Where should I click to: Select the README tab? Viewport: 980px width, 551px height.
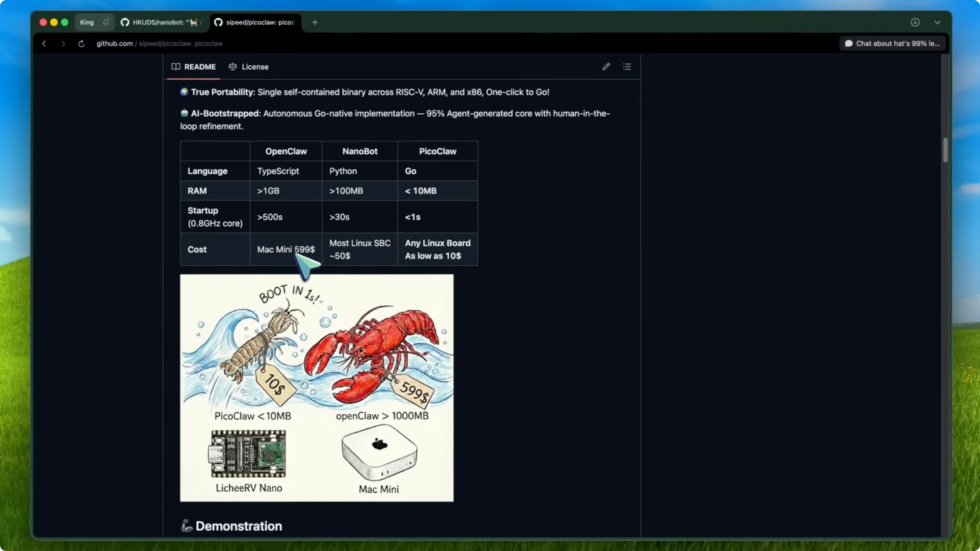click(201, 67)
